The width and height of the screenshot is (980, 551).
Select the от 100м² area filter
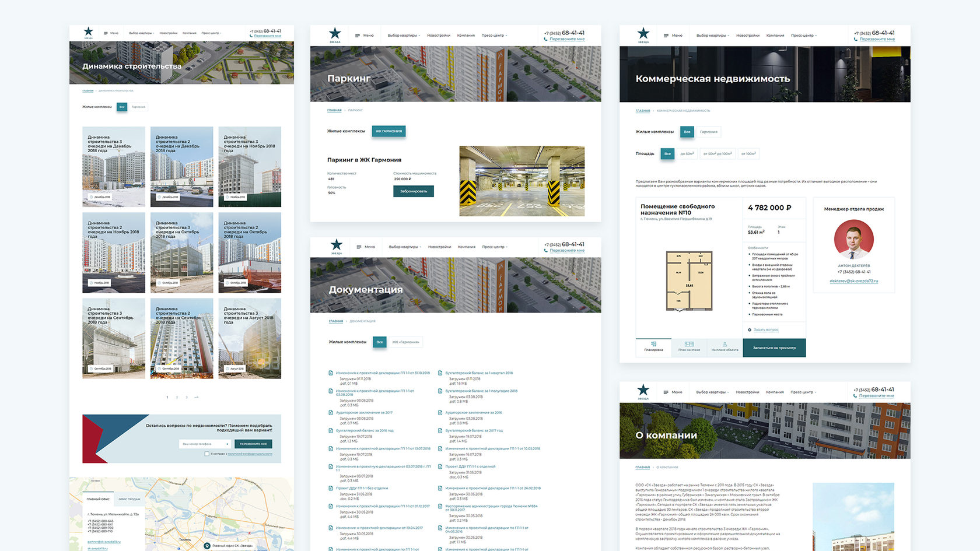tap(748, 154)
